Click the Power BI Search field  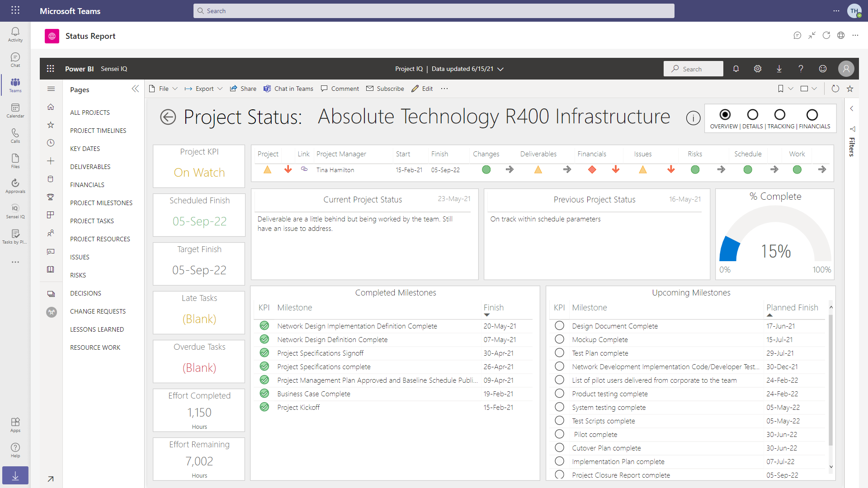tap(693, 69)
